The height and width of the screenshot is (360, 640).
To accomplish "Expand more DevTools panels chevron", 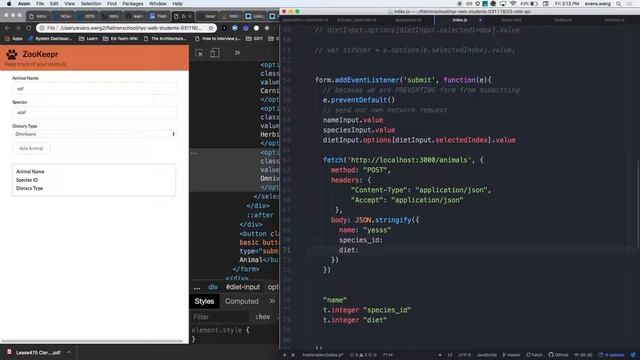I will tap(237, 53).
